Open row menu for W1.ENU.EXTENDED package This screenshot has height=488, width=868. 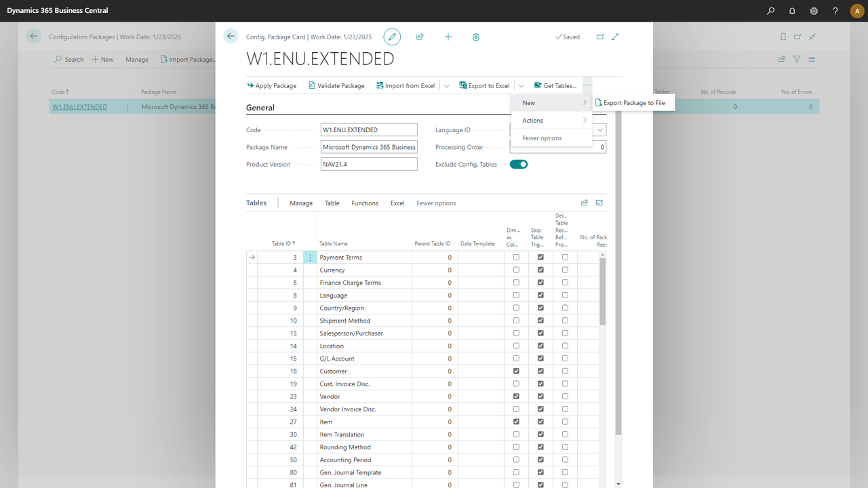127,106
